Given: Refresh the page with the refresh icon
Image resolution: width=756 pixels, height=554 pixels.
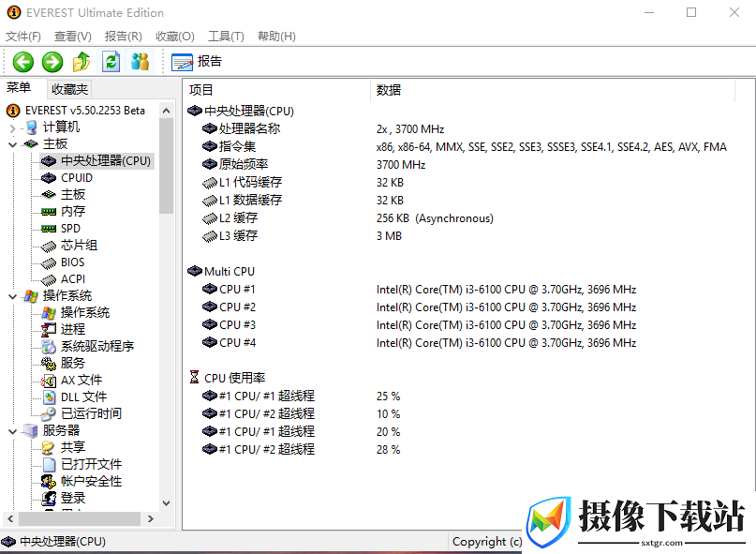Looking at the screenshot, I should 111,62.
